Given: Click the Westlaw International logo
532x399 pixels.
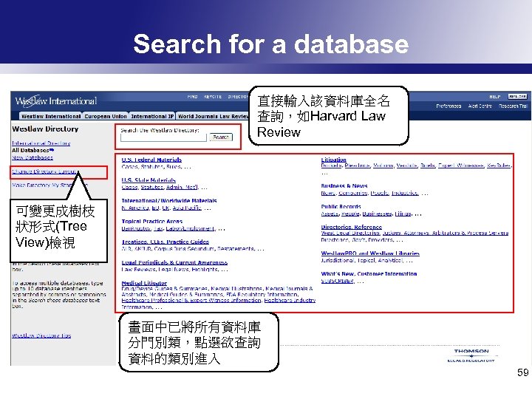Looking at the screenshot, I should (56, 100).
